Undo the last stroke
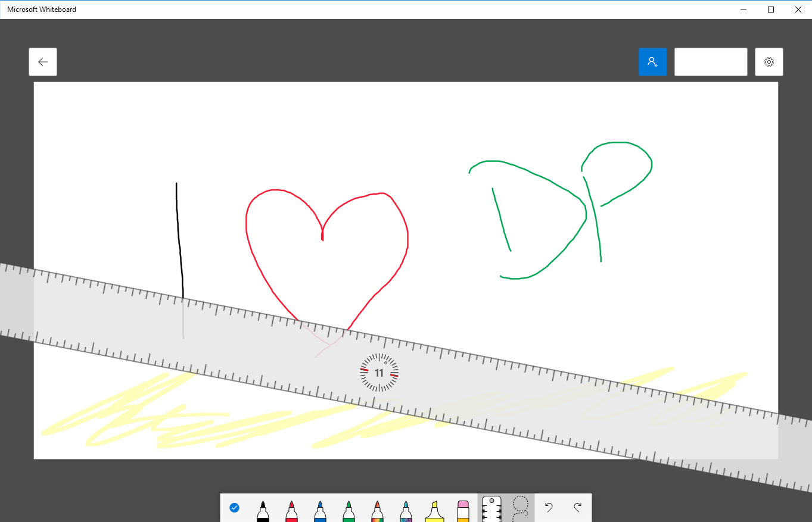812x522 pixels. tap(549, 508)
